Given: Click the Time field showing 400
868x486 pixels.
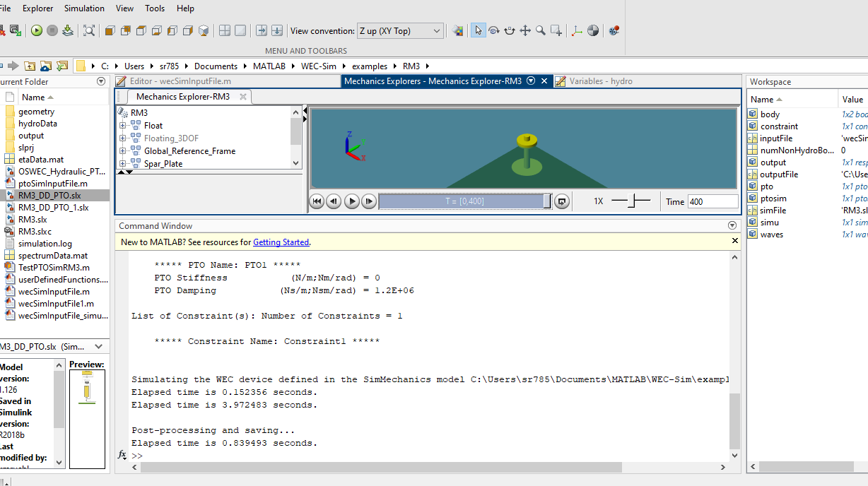Looking at the screenshot, I should tap(712, 201).
